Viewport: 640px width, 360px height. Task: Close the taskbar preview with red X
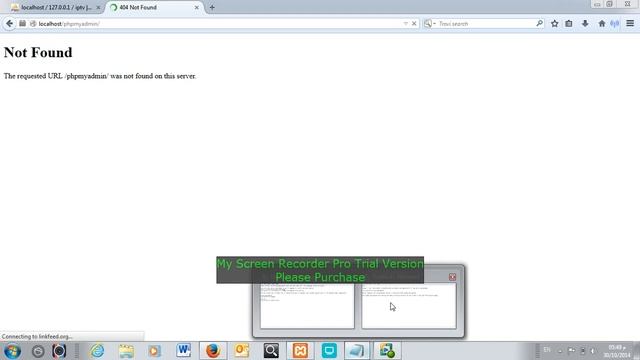(452, 277)
